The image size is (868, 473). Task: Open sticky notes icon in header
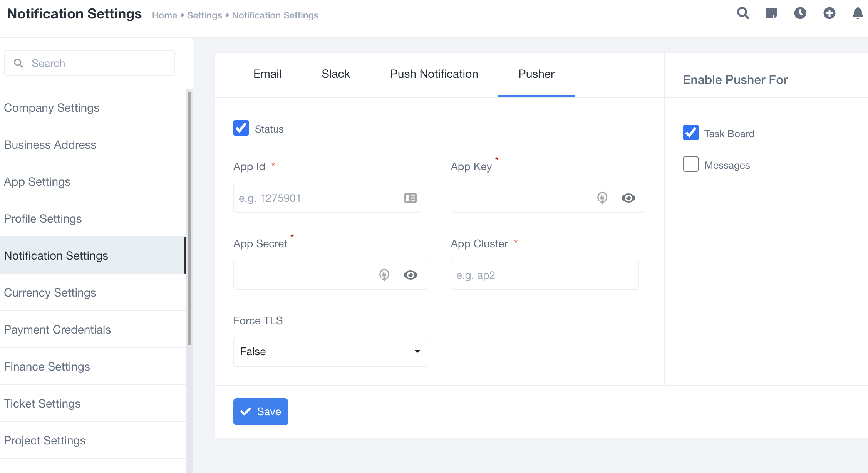[771, 13]
